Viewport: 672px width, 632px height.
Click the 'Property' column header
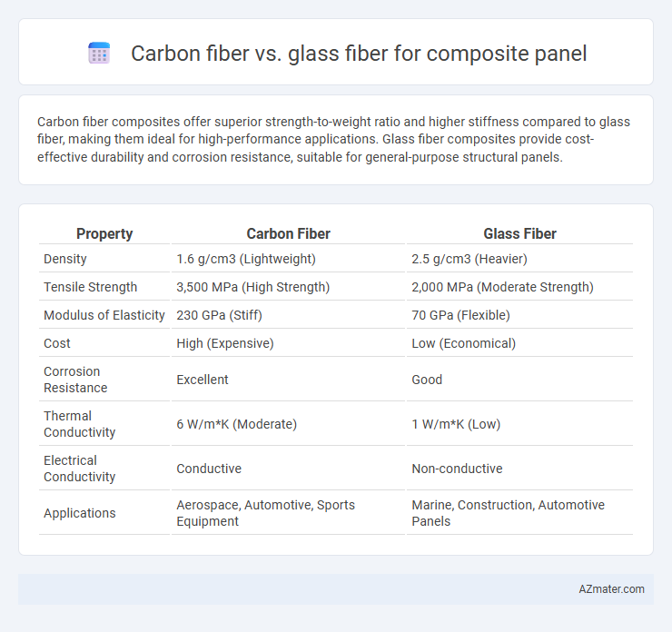[x=104, y=233]
